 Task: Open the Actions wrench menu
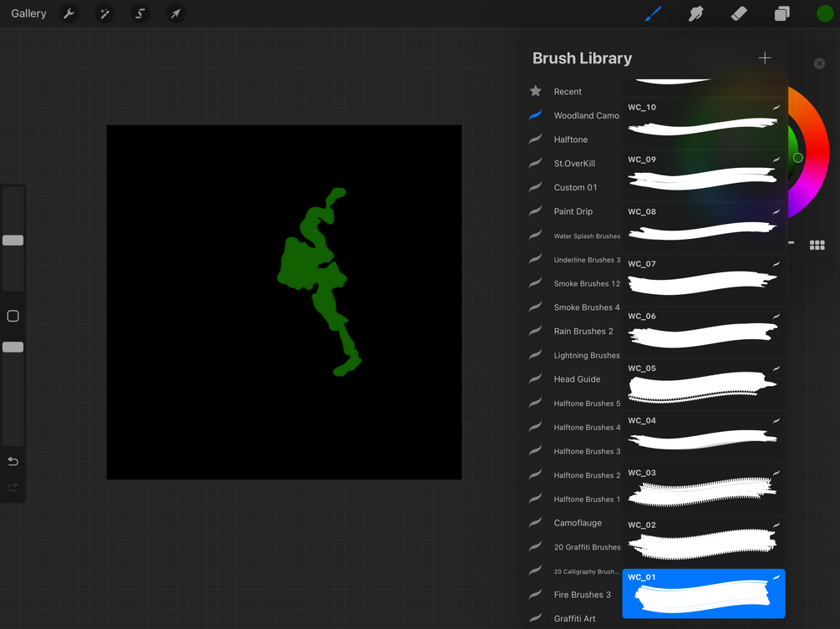click(69, 13)
